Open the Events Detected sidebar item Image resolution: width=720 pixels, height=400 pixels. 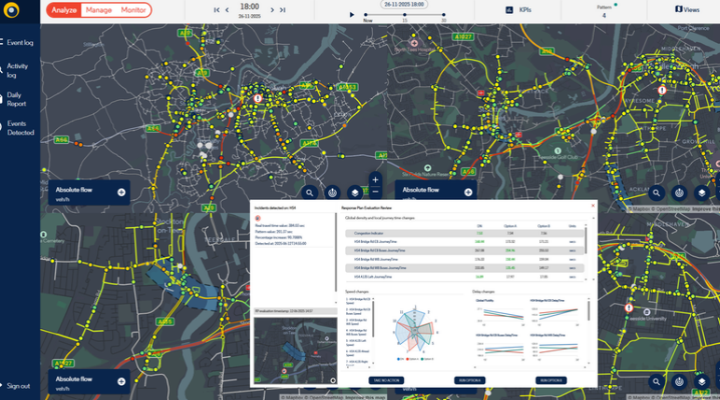(x=18, y=128)
